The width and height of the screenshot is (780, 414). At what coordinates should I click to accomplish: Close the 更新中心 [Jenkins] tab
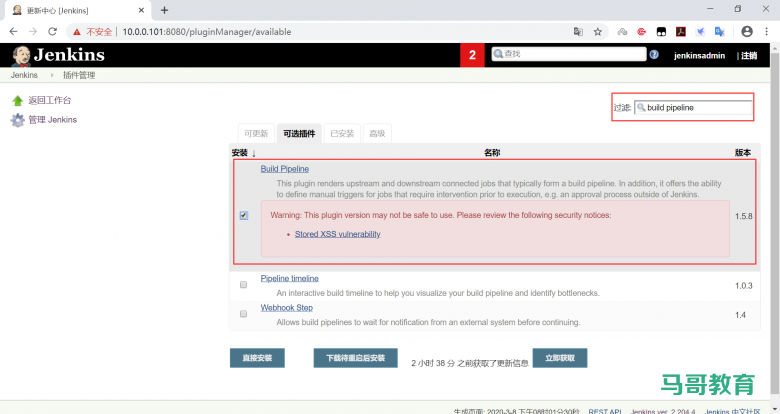coord(141,10)
